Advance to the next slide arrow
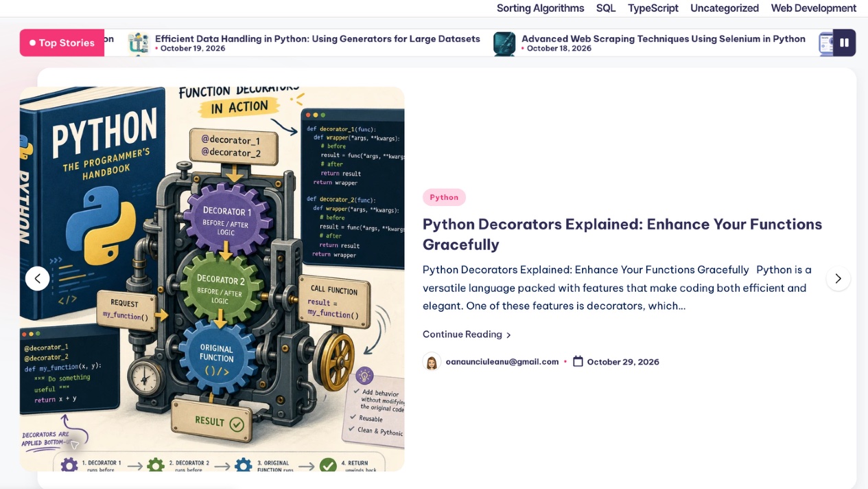This screenshot has width=868, height=489. 838,278
